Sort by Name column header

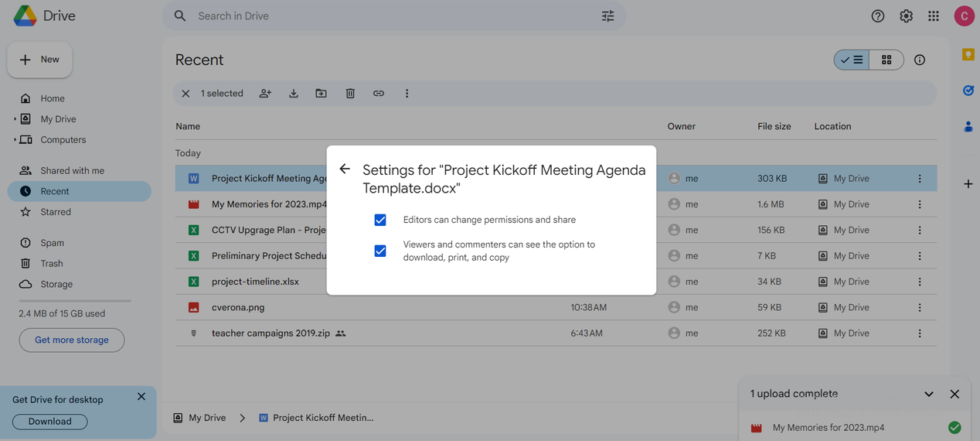click(x=188, y=126)
